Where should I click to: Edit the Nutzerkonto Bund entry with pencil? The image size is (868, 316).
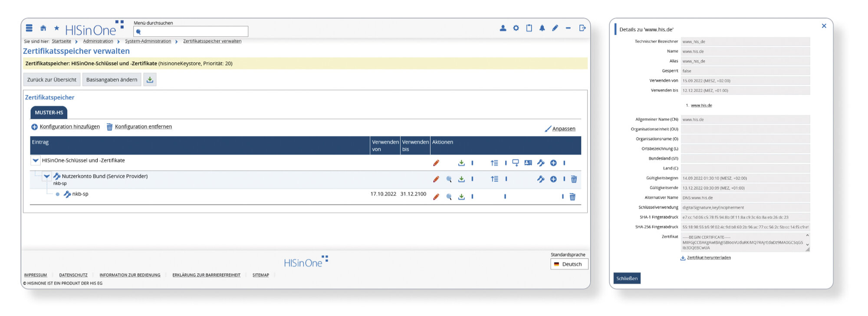[436, 179]
